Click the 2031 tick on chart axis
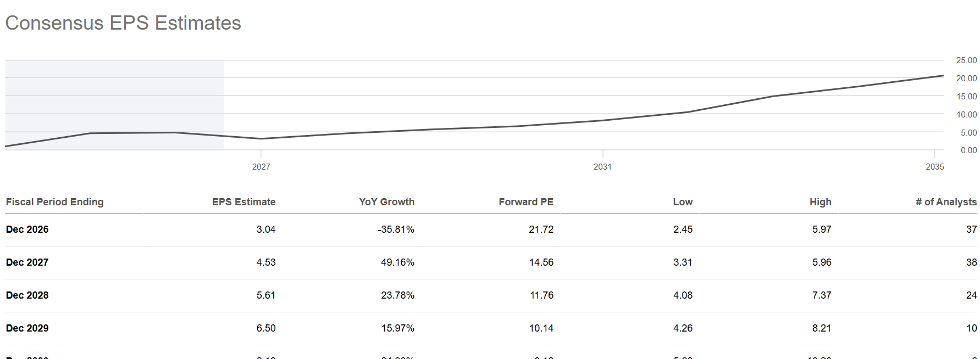Viewport: 980px width, 359px height. click(x=602, y=167)
